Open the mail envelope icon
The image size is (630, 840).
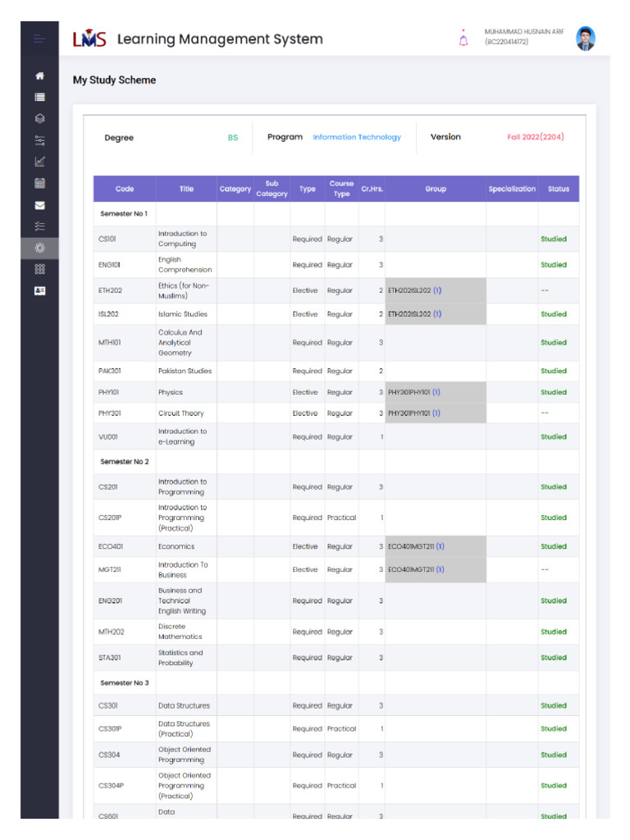(39, 205)
